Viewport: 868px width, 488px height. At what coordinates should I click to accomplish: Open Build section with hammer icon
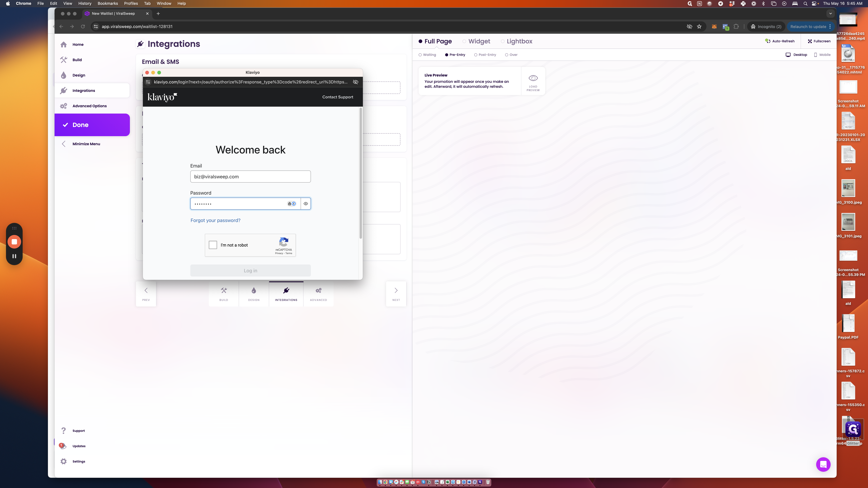(x=64, y=60)
